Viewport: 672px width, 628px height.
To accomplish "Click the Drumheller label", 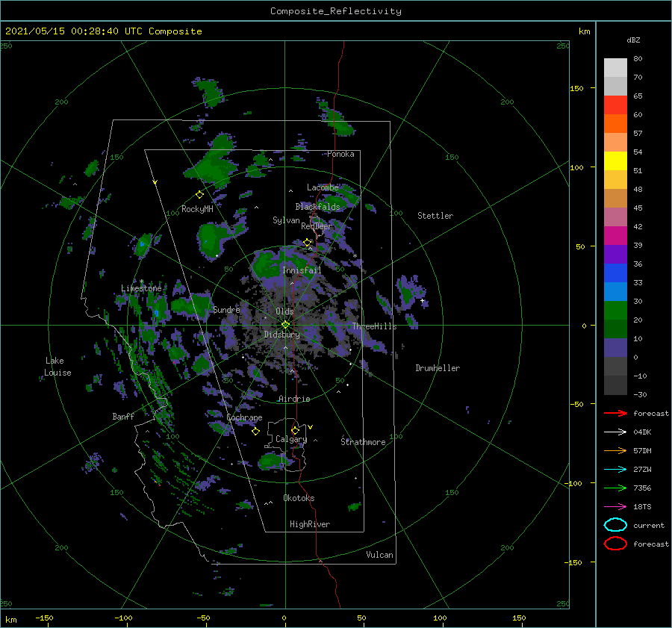I will click(438, 368).
